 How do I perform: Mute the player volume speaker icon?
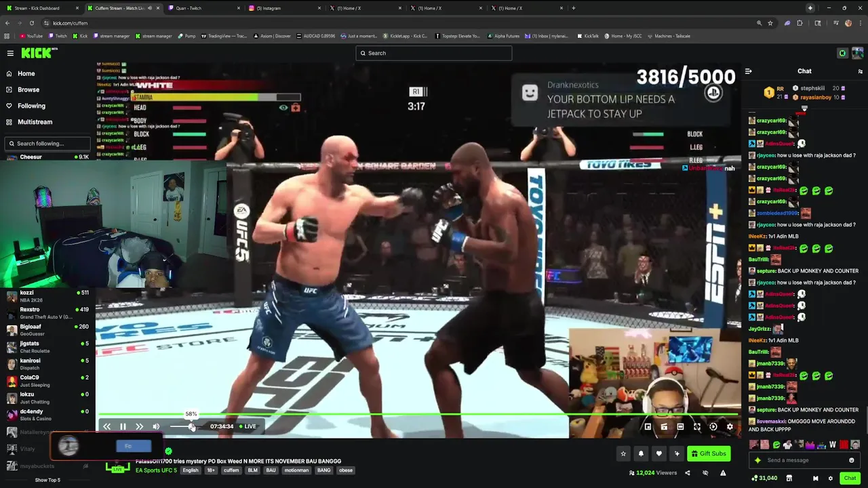pyautogui.click(x=156, y=426)
